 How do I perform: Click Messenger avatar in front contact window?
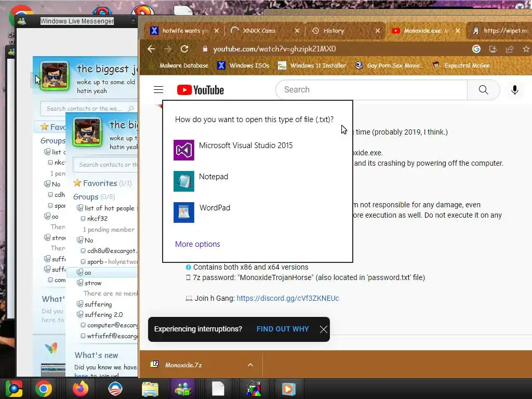pos(87,132)
